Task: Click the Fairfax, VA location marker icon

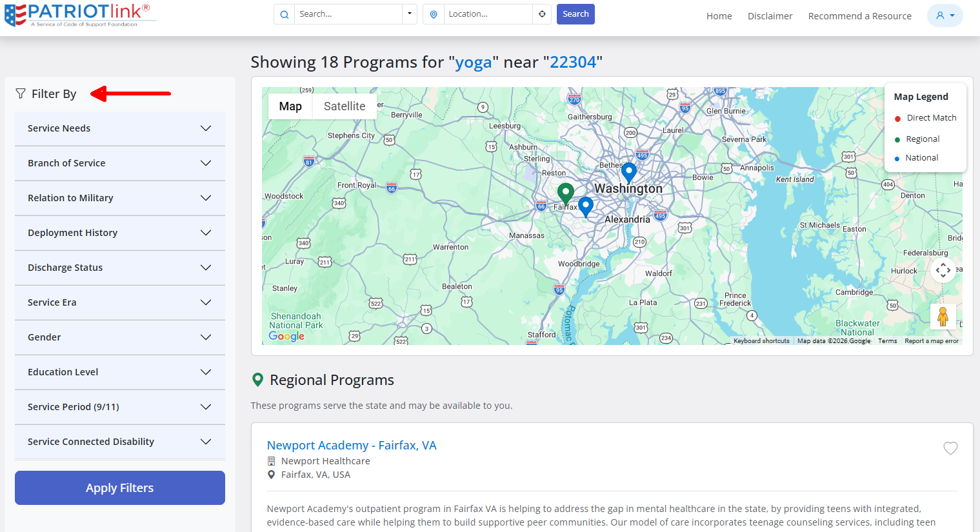Action: coord(271,475)
